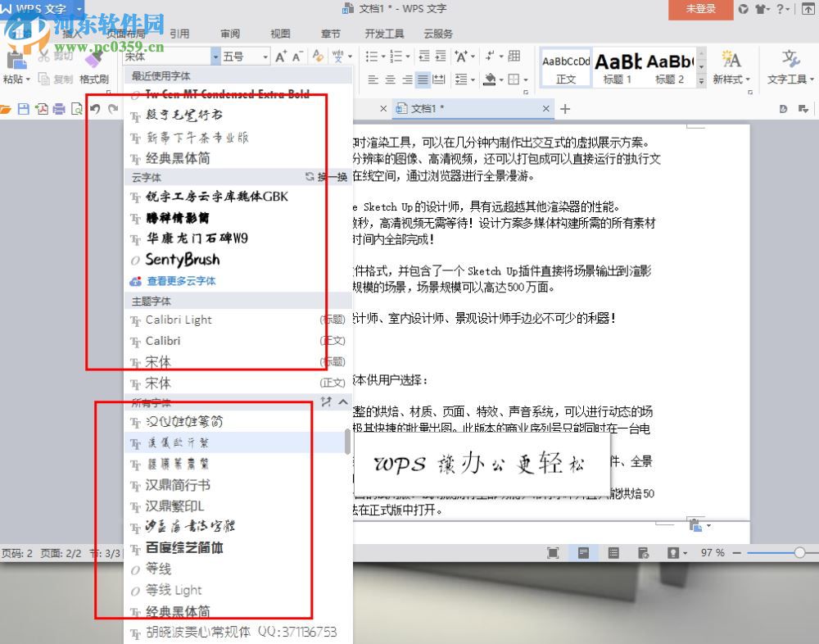Click the Print Preview icon
Image resolution: width=819 pixels, height=644 pixels.
tap(78, 107)
